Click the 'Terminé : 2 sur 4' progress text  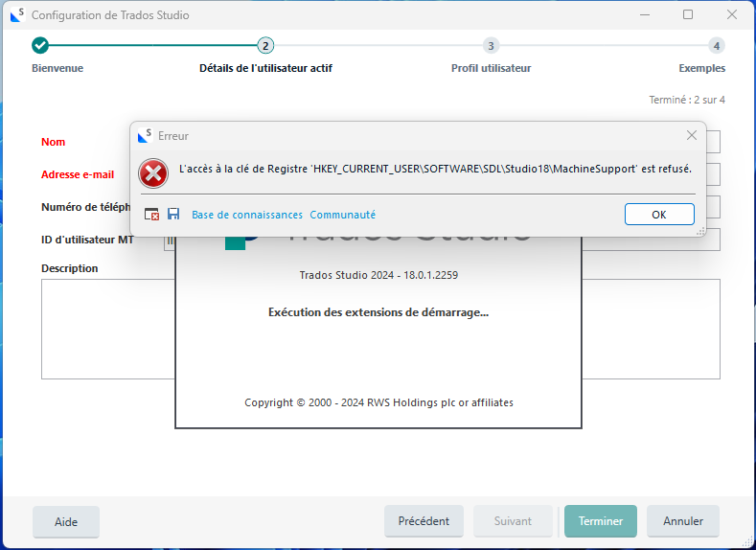(687, 100)
